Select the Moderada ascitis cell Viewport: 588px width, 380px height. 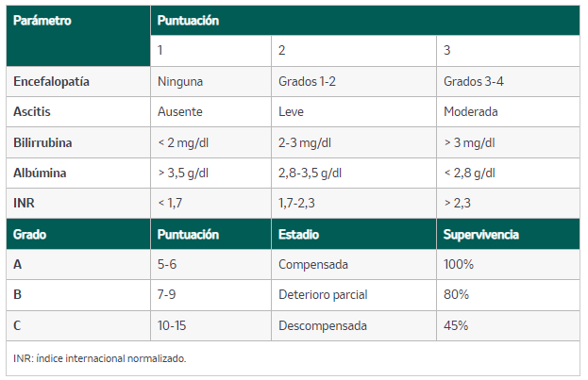pos(508,111)
